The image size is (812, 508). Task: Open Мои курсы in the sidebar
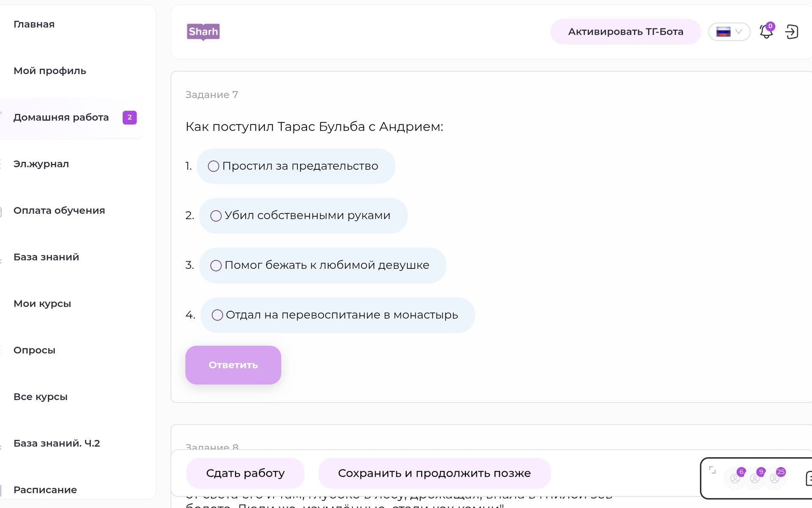(42, 304)
